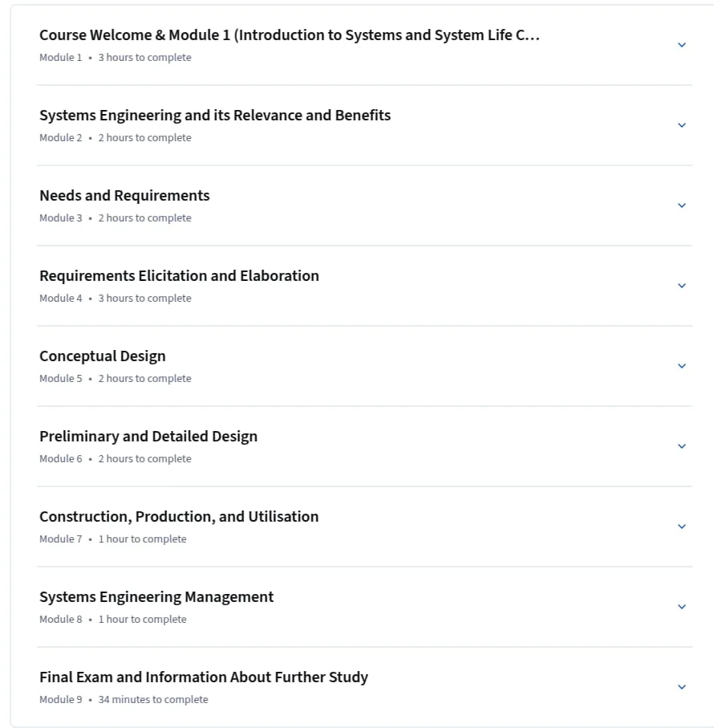Expand Systems Engineering and its Relevance chevron
Screen dimensions: 714x728
682,125
